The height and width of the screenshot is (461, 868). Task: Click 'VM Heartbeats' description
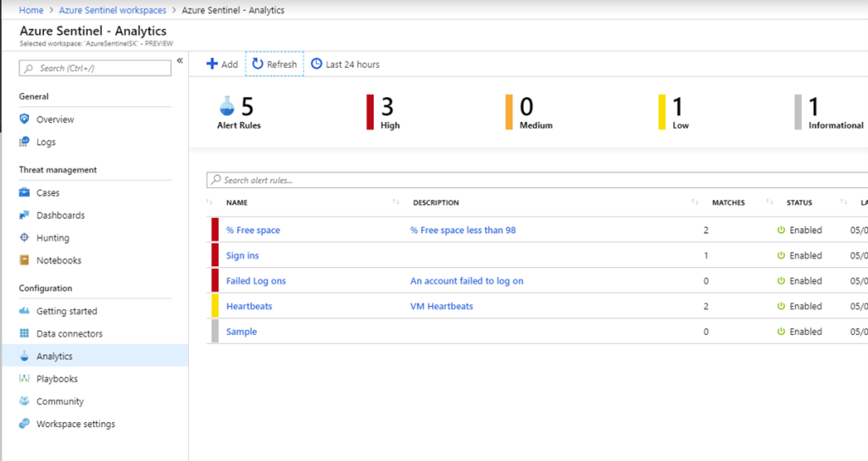coord(442,306)
